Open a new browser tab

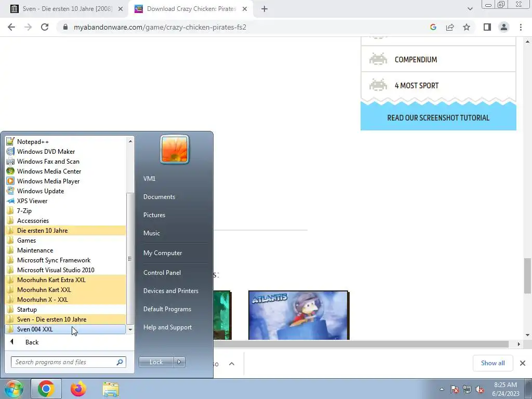coord(264,9)
